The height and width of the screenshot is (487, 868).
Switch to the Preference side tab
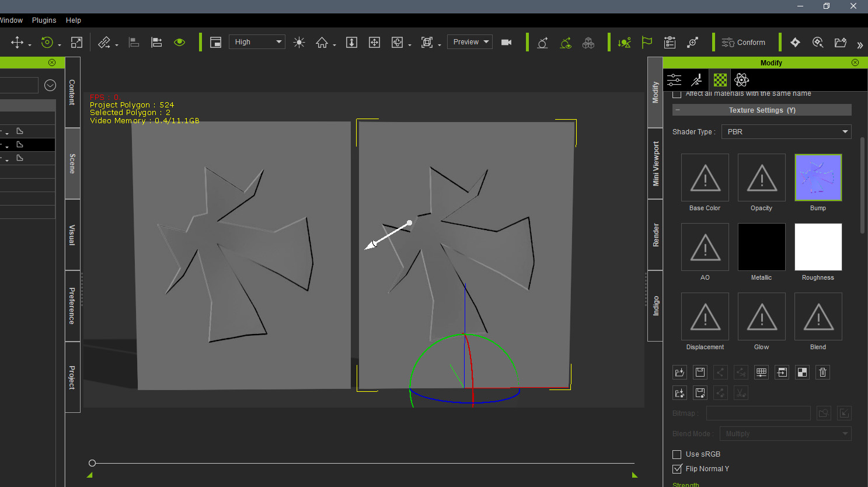pyautogui.click(x=72, y=306)
